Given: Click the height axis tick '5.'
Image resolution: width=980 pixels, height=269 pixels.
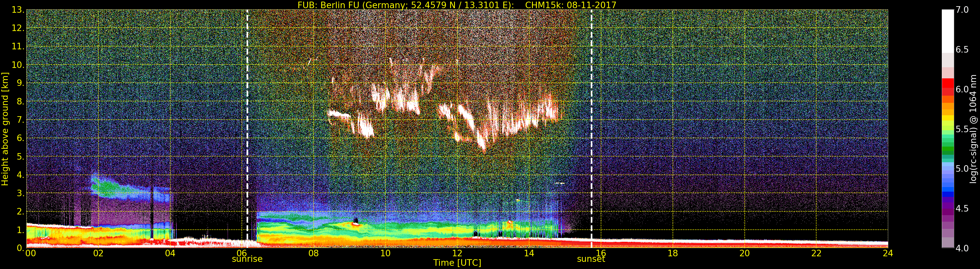Looking at the screenshot, I should [20, 156].
